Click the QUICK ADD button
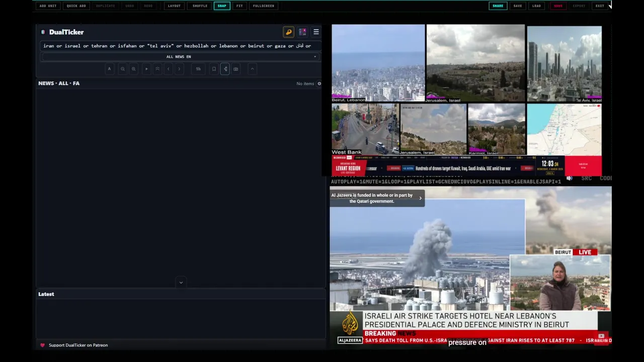The width and height of the screenshot is (644, 362). coord(76,6)
